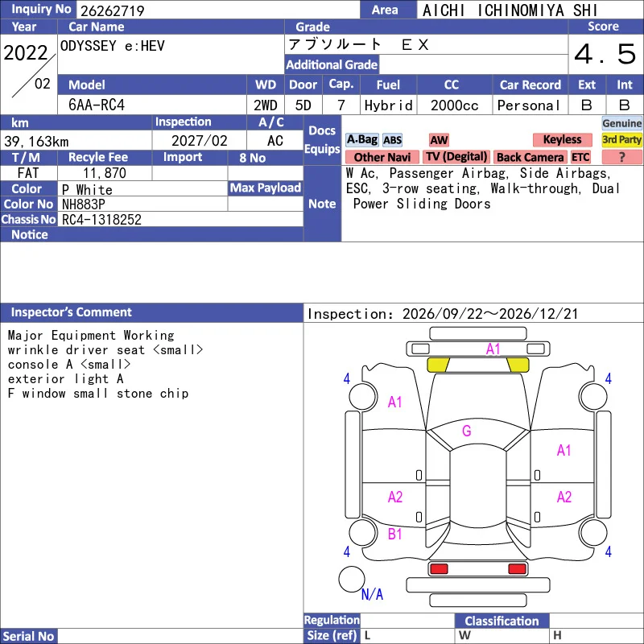Toggle the Genuine legend label
644x644 pixels.
coord(621,123)
